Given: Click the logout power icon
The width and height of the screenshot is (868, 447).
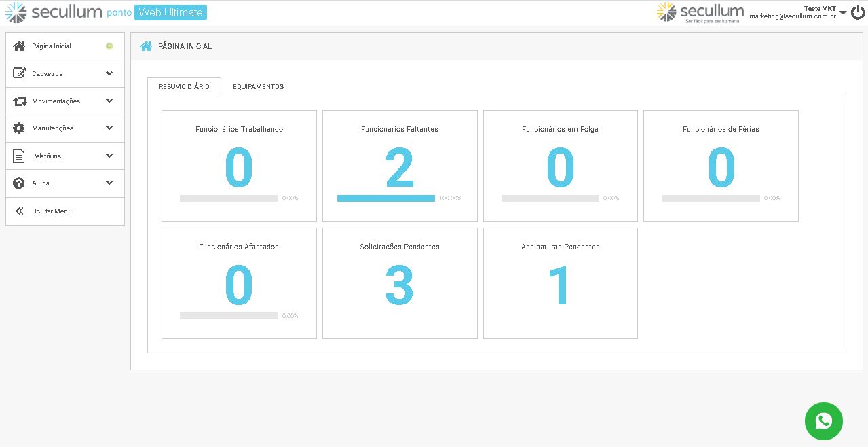Looking at the screenshot, I should tap(856, 12).
